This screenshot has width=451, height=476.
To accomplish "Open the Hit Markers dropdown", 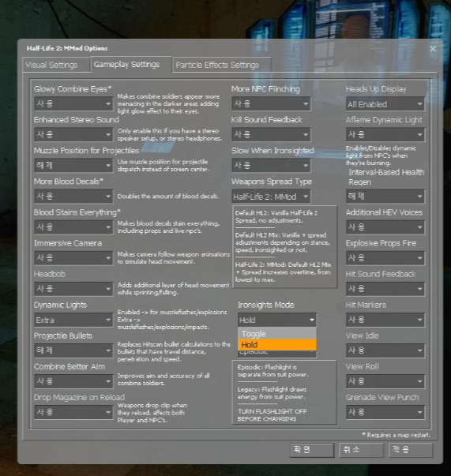I will pos(385,320).
